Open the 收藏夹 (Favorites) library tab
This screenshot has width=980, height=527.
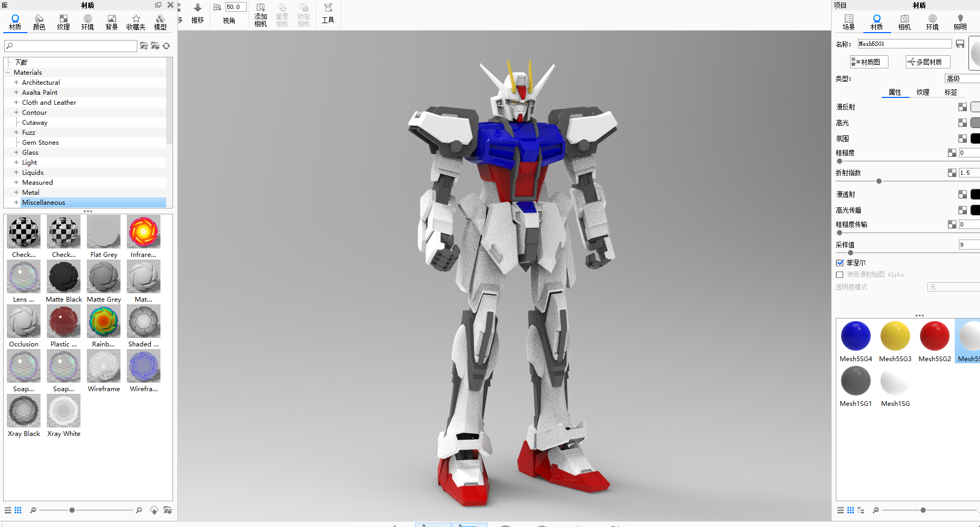point(136,22)
